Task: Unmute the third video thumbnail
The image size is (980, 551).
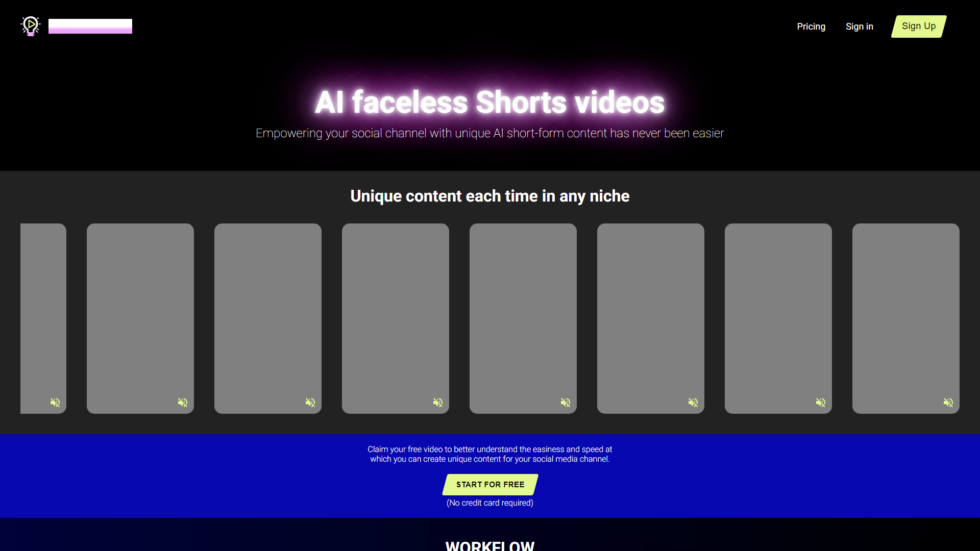Action: point(310,403)
